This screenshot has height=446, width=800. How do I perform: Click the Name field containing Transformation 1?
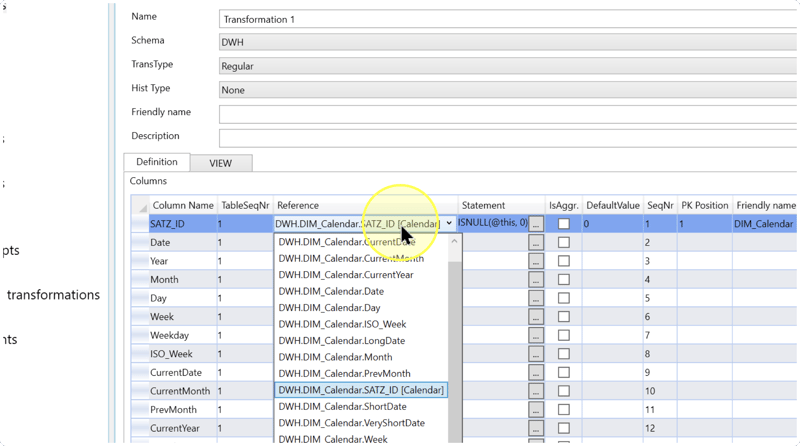(x=508, y=19)
